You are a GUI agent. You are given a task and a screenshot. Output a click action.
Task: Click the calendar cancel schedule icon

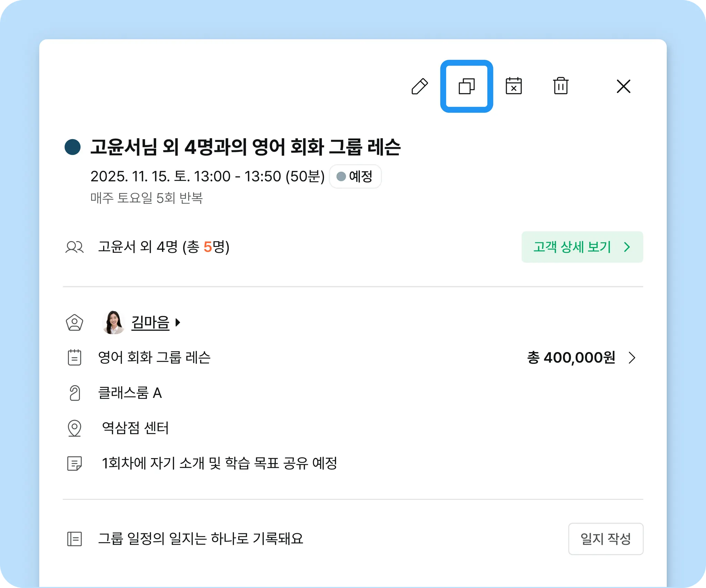[x=513, y=86]
